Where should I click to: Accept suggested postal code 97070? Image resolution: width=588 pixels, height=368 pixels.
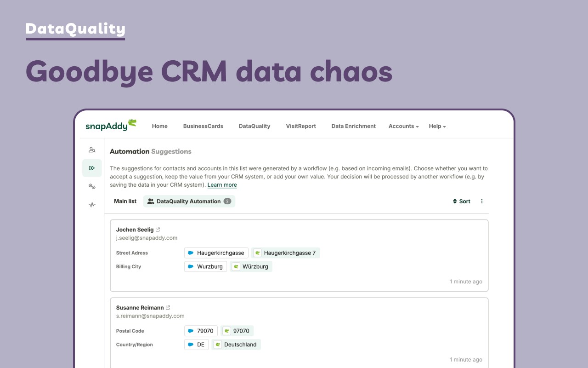(237, 331)
